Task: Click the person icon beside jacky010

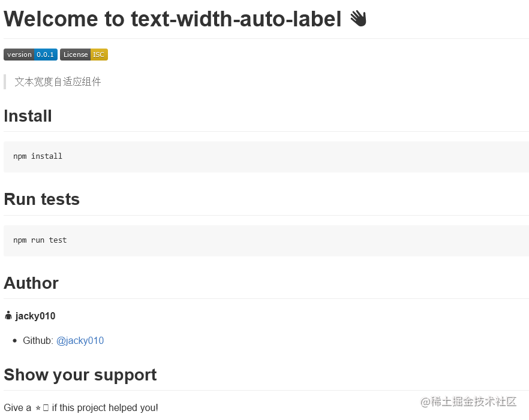Action: [8, 316]
